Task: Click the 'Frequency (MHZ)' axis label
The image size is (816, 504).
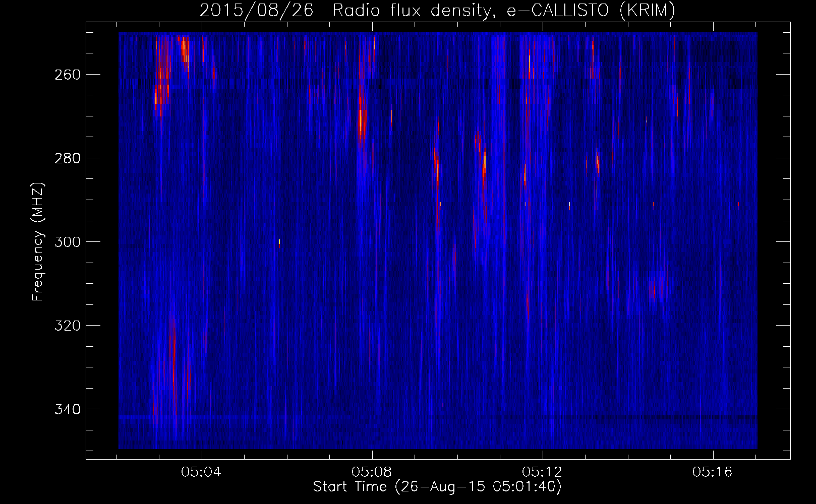Action: click(x=38, y=241)
